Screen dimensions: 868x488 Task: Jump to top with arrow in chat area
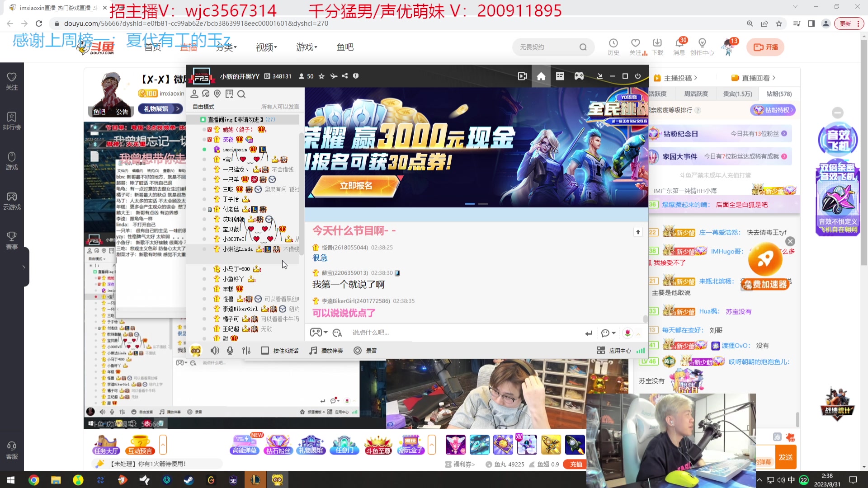click(638, 232)
